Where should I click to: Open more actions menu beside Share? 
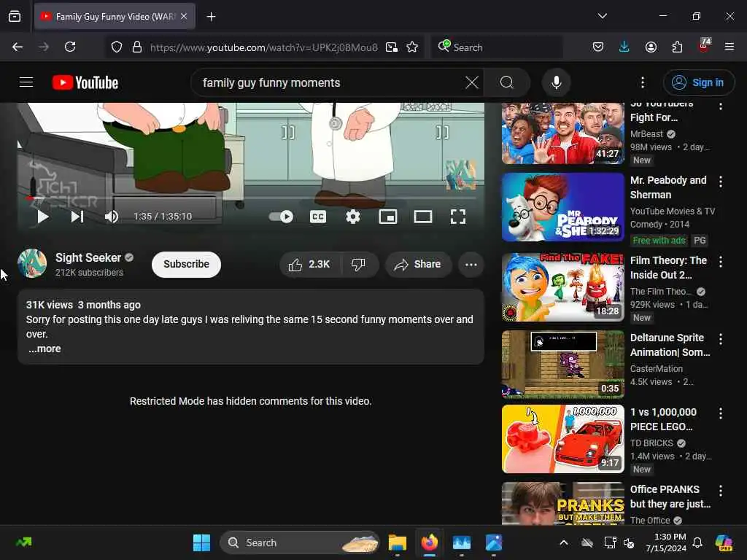(x=471, y=264)
